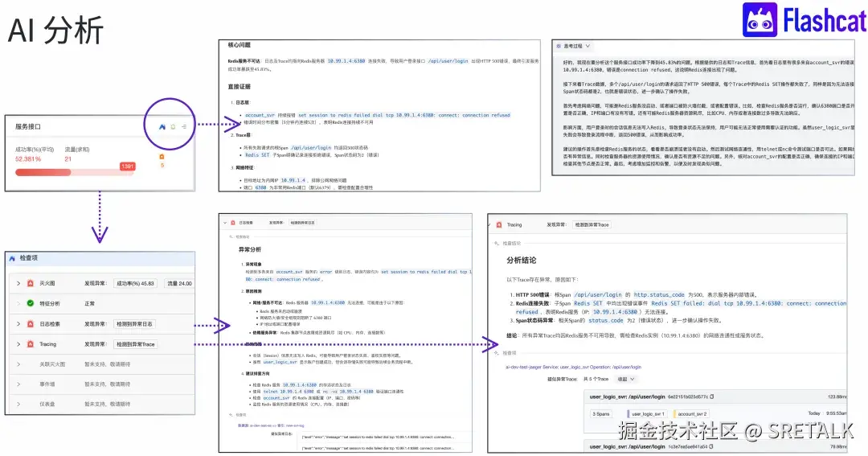The width and height of the screenshot is (868, 456).
Task: Click the 分析结论 heading
Action: coord(521,261)
